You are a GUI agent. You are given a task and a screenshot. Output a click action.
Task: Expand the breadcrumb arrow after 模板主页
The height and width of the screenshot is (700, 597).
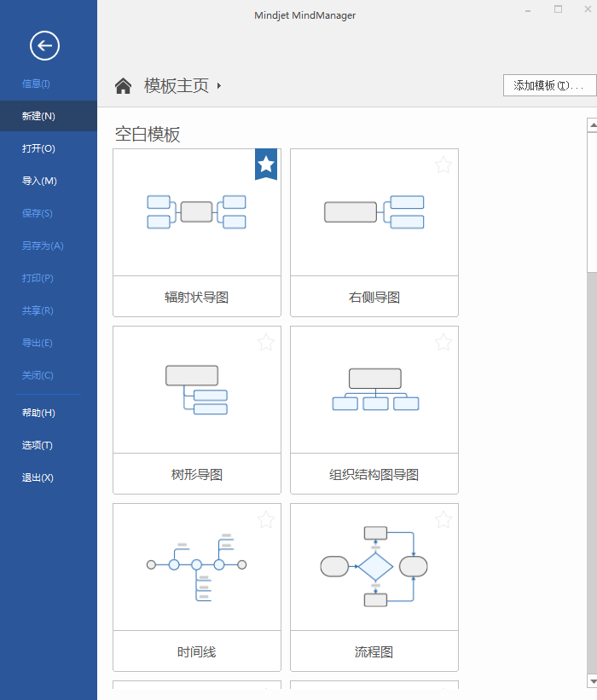[219, 86]
